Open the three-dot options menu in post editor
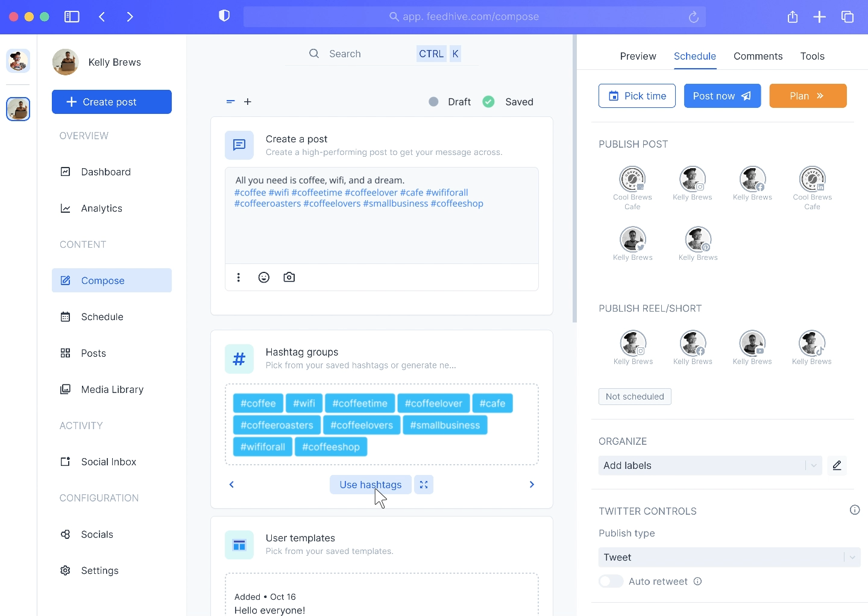 239,277
